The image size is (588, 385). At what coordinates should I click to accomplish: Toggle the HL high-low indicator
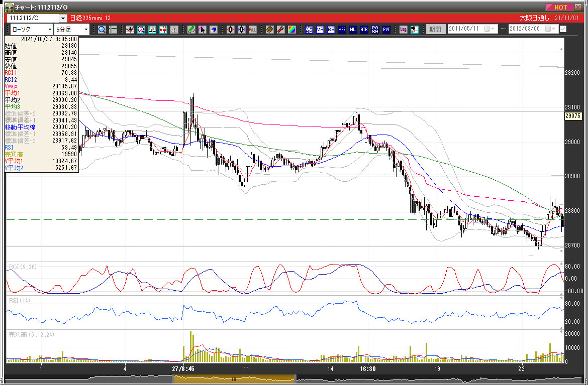click(353, 29)
